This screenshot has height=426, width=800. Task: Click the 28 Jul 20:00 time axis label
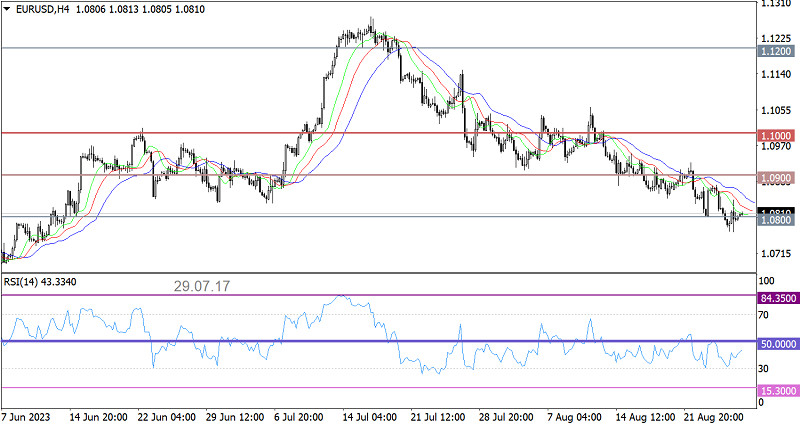click(506, 417)
